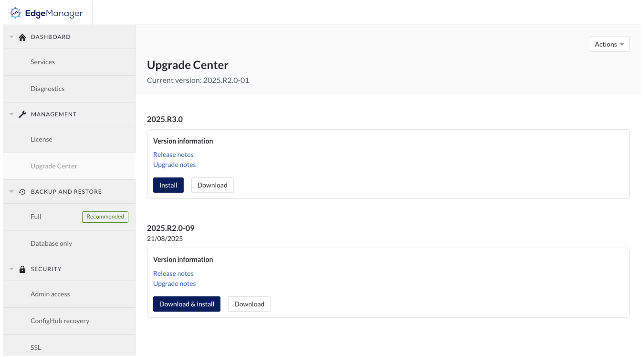Screen dimensions: 644x357
Task: Click the EdgeManager logo icon
Action: (x=16, y=13)
